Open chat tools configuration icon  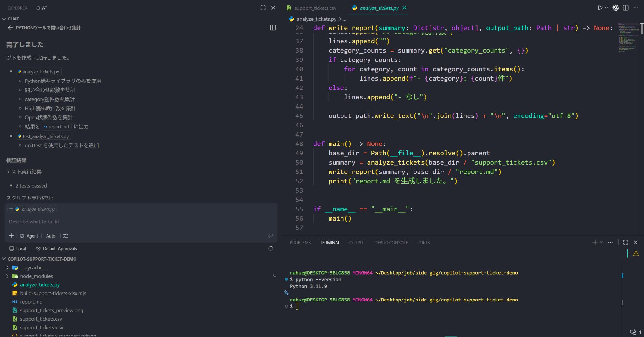coord(65,236)
